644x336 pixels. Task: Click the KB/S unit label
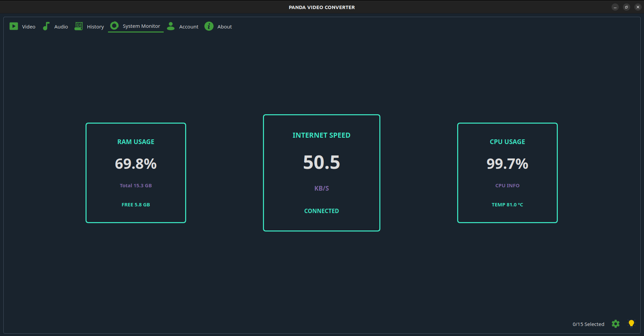coord(321,188)
